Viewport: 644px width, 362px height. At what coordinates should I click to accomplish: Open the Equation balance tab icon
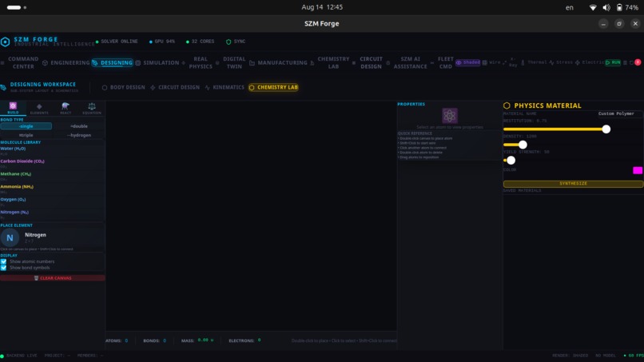click(x=92, y=106)
